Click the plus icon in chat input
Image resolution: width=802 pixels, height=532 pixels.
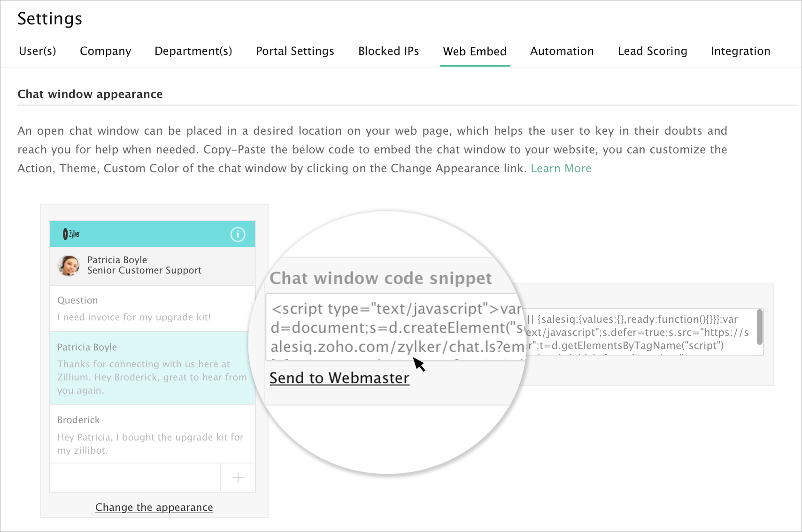tap(238, 478)
